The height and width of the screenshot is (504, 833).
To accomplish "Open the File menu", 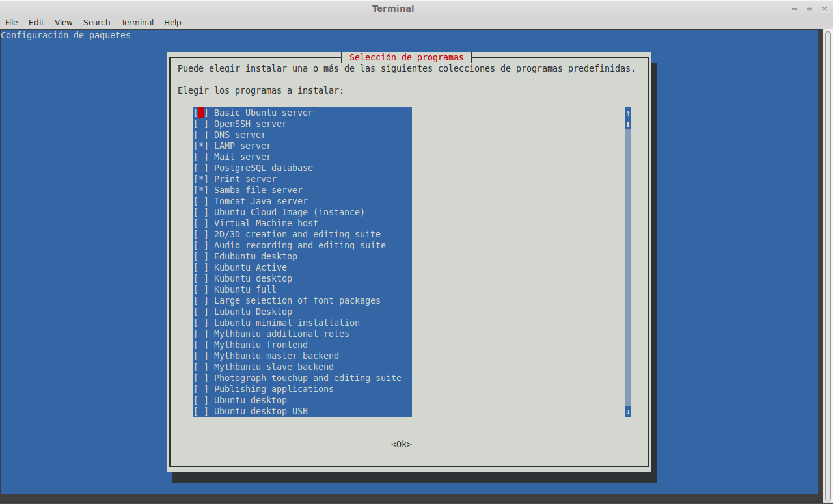I will 12,22.
